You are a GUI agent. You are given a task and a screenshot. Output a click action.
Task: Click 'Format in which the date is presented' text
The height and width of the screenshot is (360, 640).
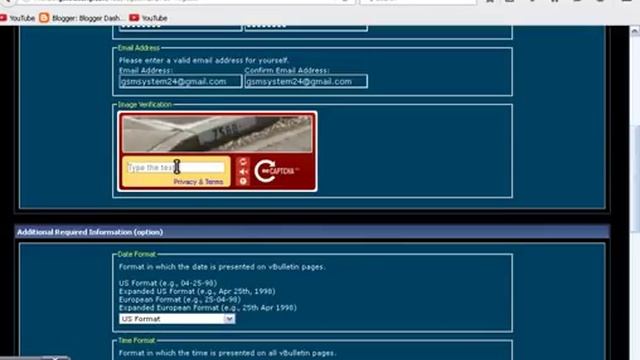point(222,267)
